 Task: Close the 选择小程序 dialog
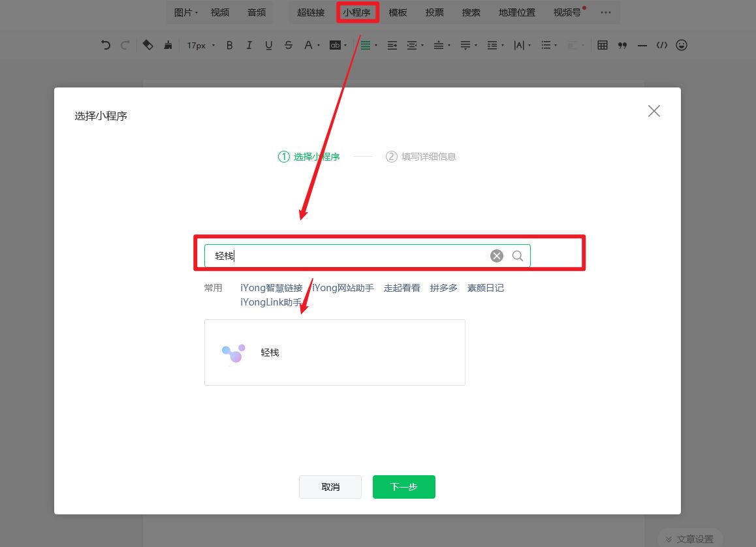[x=654, y=111]
